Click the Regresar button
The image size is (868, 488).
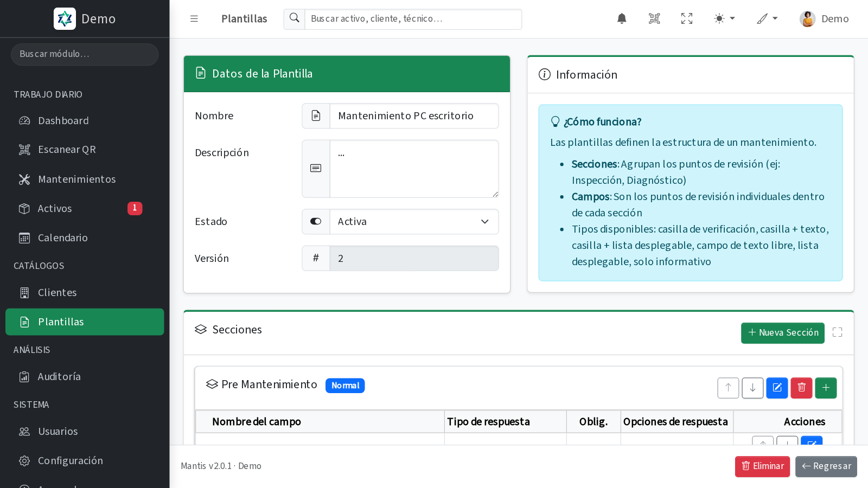click(826, 466)
